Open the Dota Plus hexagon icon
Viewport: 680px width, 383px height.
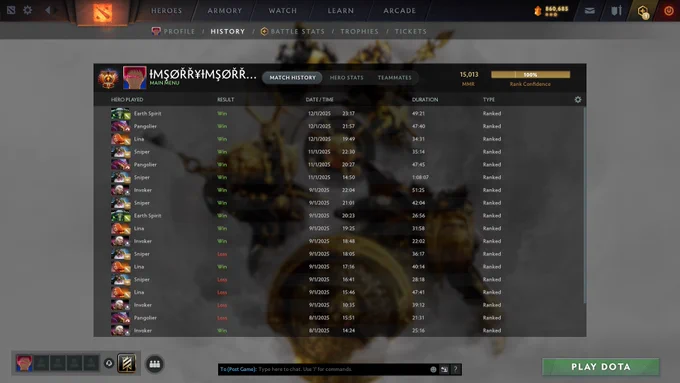pyautogui.click(x=643, y=11)
